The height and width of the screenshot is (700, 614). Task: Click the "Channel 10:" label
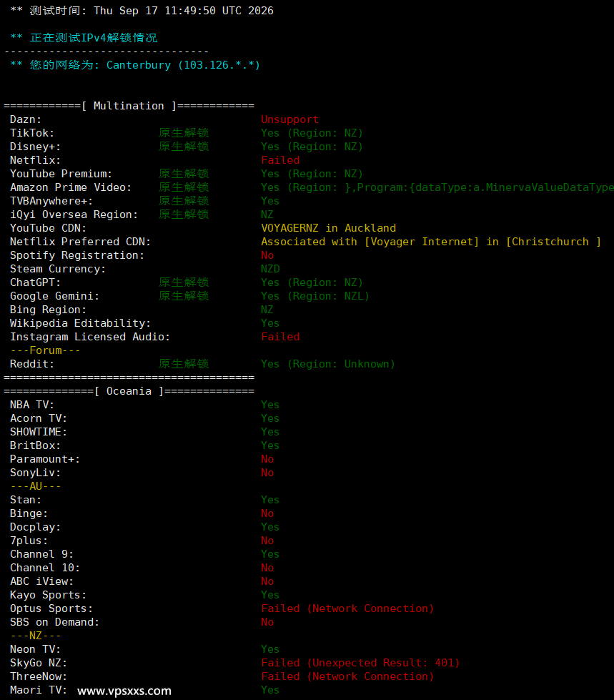(x=45, y=568)
